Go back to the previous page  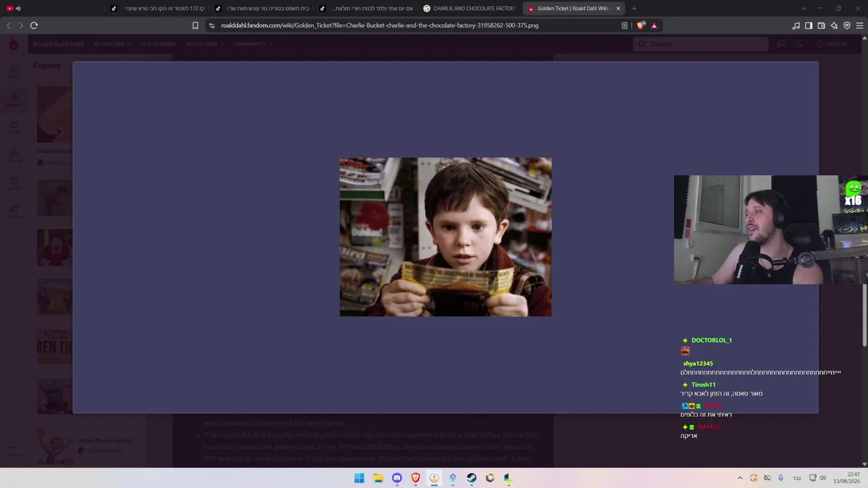(9, 26)
